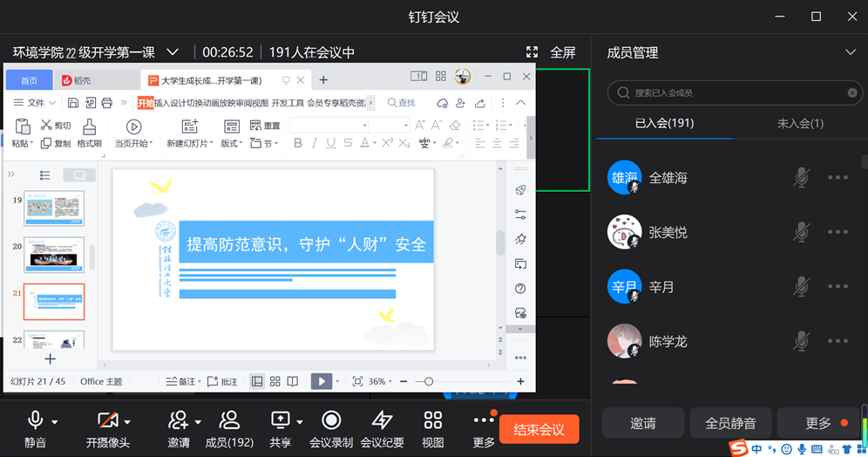Expand the meeting title dropdown arrow
The width and height of the screenshot is (868, 457).
coord(173,52)
